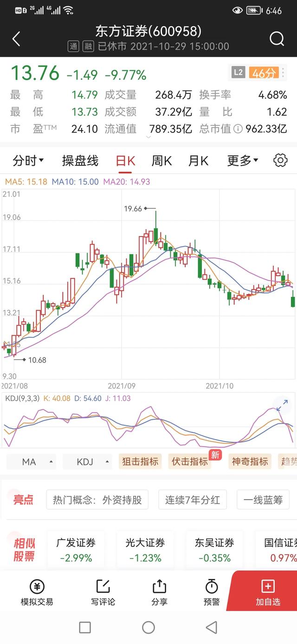The image size is (297, 644).
Task: Tap the expand arrows icon on KDJ chart
Action: point(282,405)
